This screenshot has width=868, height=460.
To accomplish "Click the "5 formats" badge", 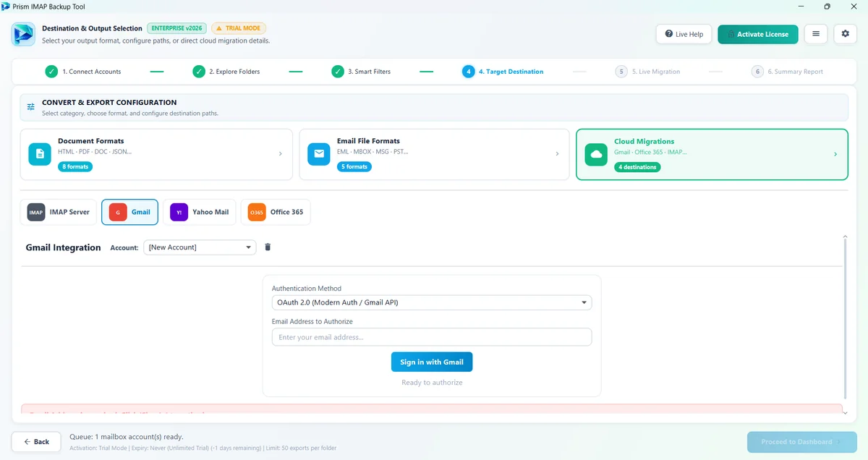I will (x=354, y=167).
